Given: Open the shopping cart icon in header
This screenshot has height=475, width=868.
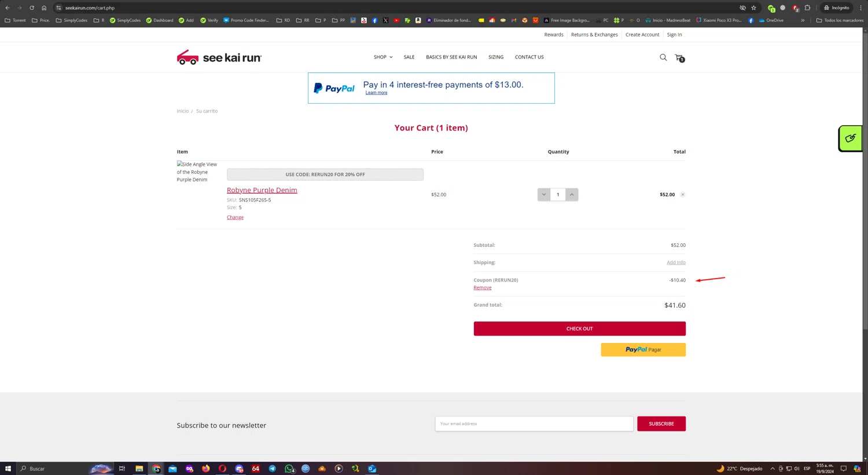Looking at the screenshot, I should (679, 58).
